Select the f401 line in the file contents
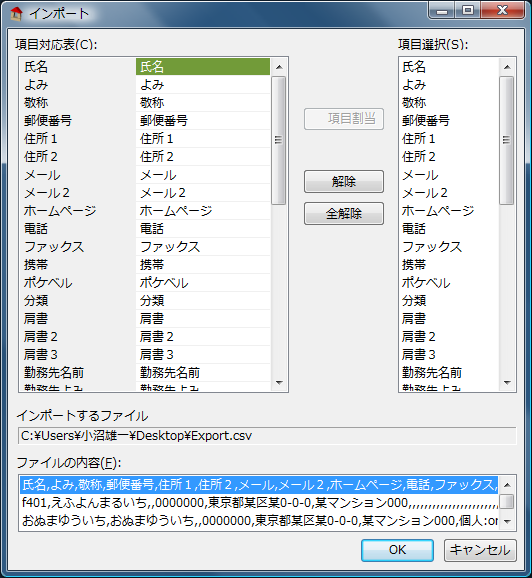Image resolution: width=532 pixels, height=578 pixels. (259, 502)
